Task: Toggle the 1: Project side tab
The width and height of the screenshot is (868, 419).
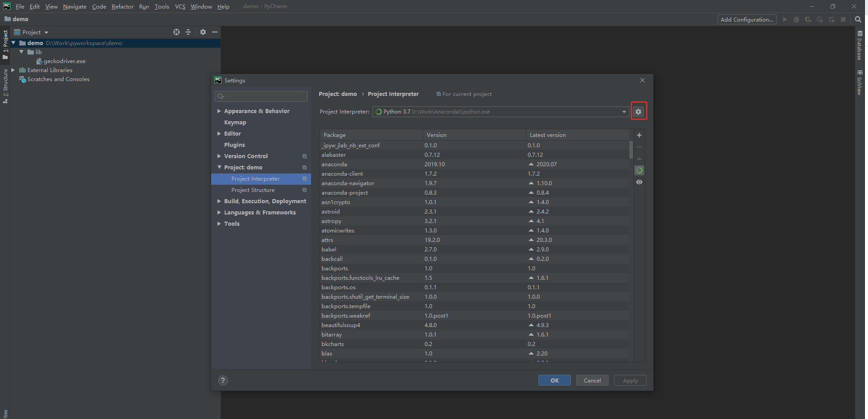Action: [x=5, y=44]
